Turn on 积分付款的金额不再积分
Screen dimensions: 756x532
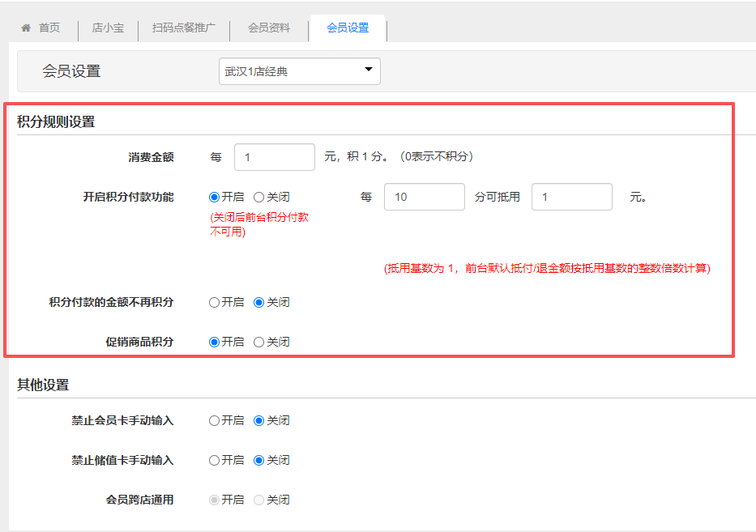(x=215, y=302)
